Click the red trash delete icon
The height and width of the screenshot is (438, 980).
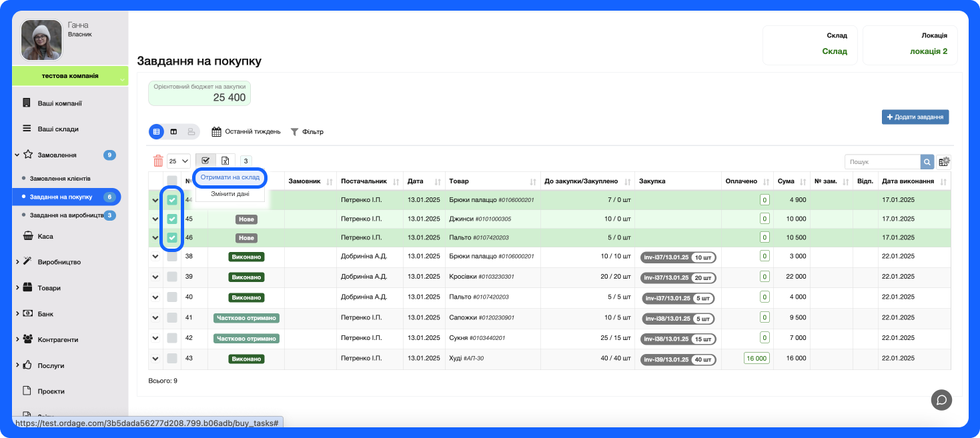[x=158, y=161]
